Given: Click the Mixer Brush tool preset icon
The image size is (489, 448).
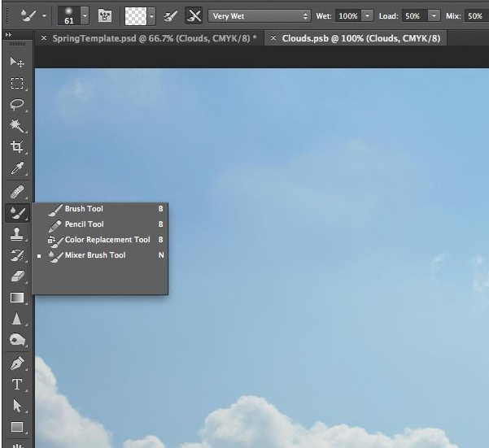Looking at the screenshot, I should (x=28, y=15).
